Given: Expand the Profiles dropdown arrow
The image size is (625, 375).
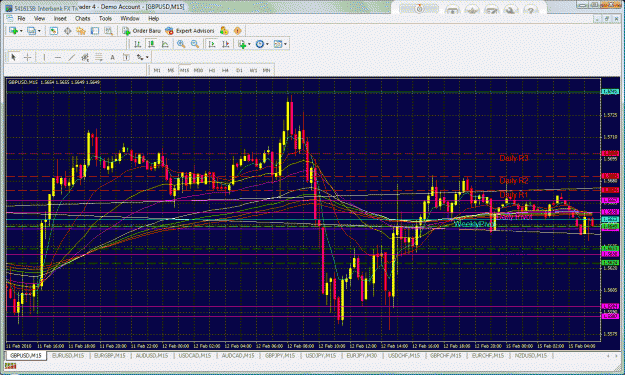Looking at the screenshot, I should tap(39, 31).
